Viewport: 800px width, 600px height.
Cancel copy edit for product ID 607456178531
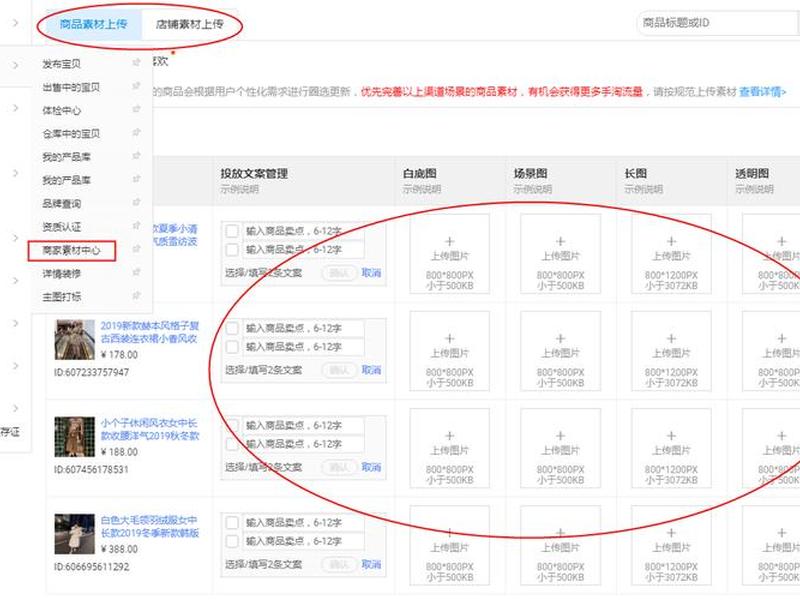[x=371, y=467]
